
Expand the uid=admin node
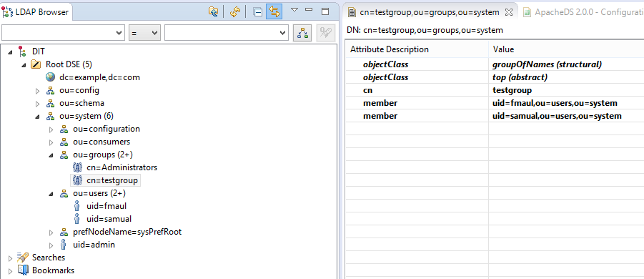point(51,245)
